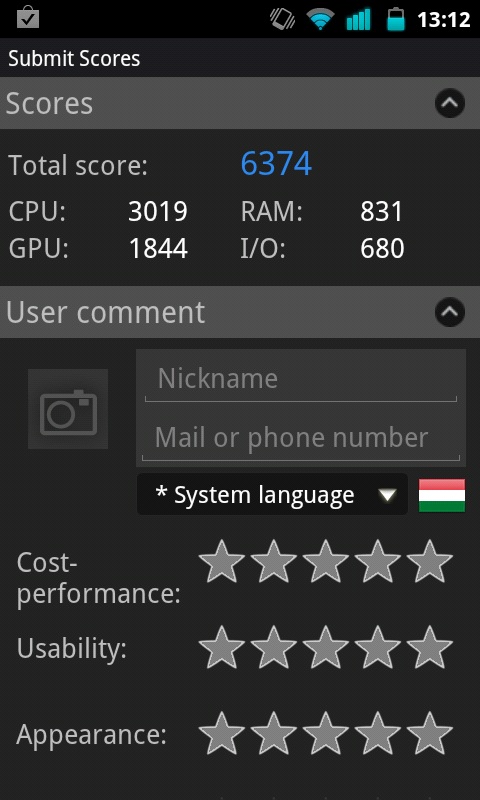Tap the Usability label
This screenshot has width=480, height=800.
[x=71, y=649]
